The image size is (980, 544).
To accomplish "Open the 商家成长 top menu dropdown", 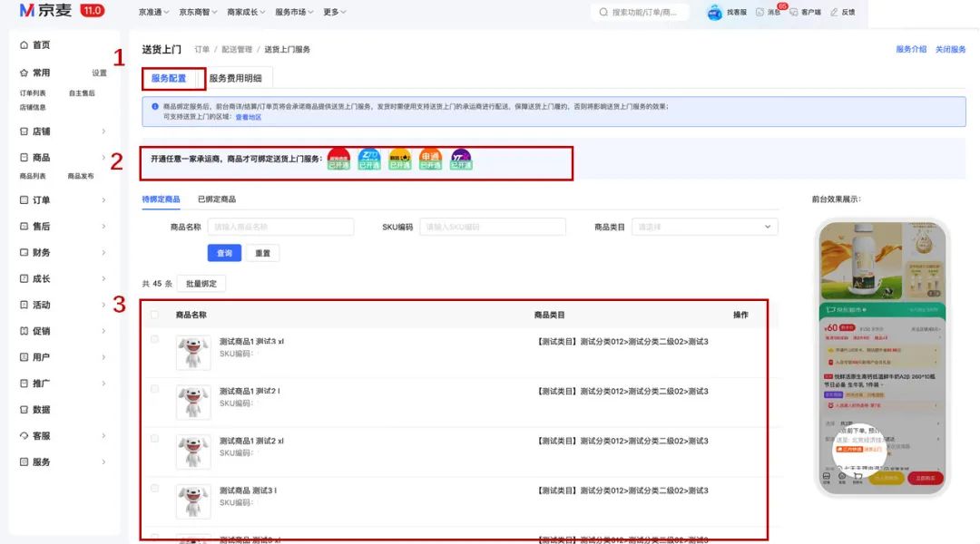I will click(x=246, y=12).
